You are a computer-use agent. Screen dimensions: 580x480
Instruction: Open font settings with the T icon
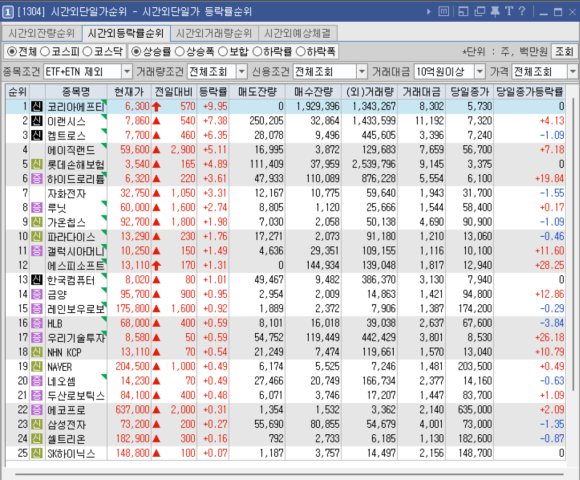coord(509,11)
